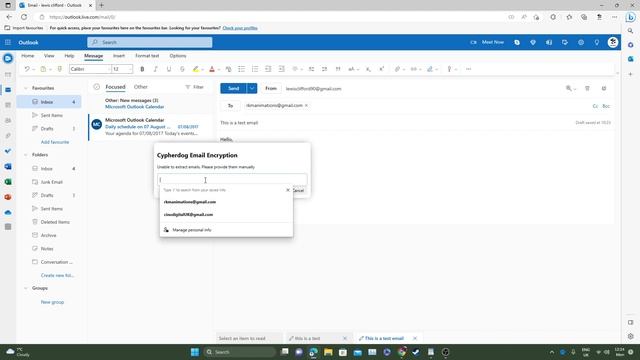Open the Windows Start button

195,352
